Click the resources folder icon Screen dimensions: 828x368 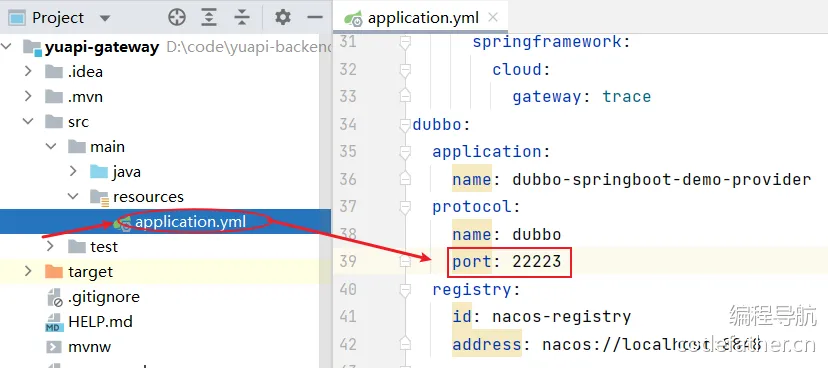click(x=99, y=197)
